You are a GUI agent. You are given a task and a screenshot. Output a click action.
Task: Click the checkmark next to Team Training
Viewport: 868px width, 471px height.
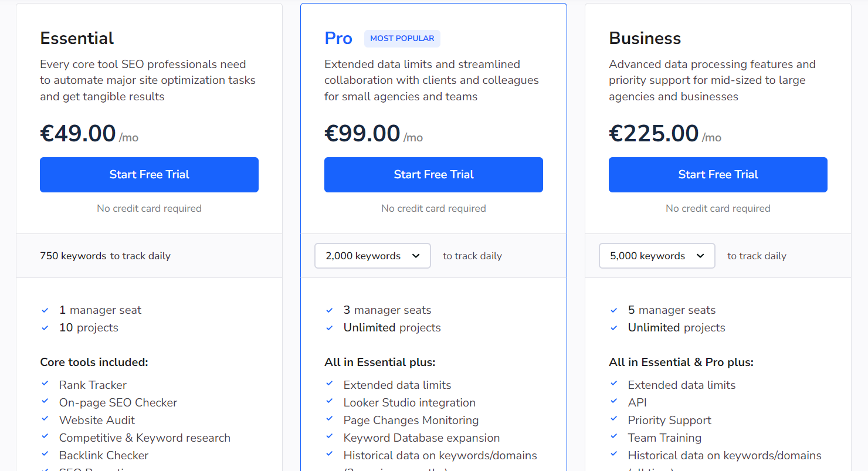(614, 436)
